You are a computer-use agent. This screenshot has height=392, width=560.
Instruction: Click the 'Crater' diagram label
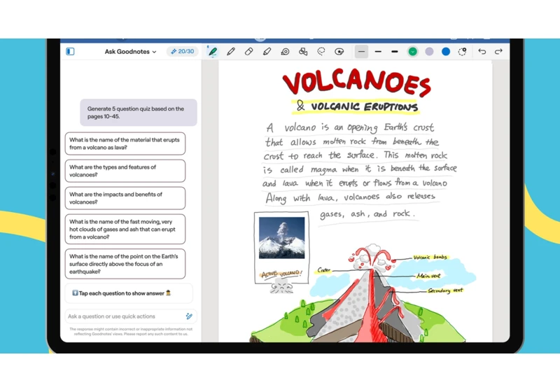point(324,270)
